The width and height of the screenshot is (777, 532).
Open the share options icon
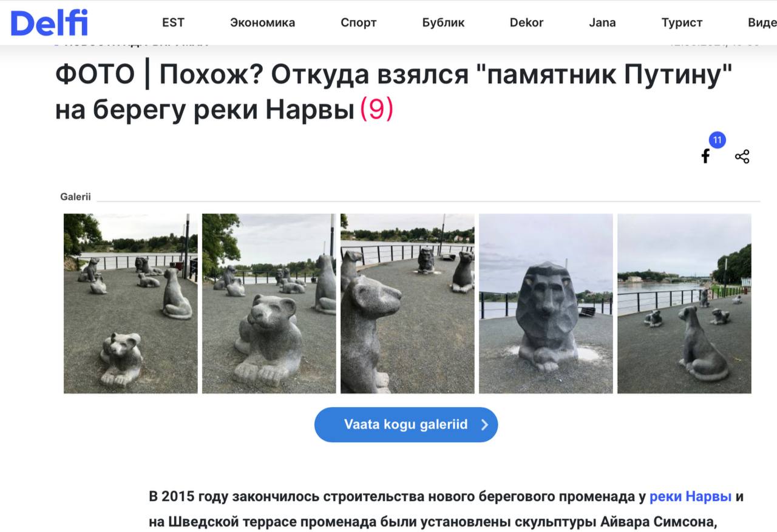click(742, 157)
